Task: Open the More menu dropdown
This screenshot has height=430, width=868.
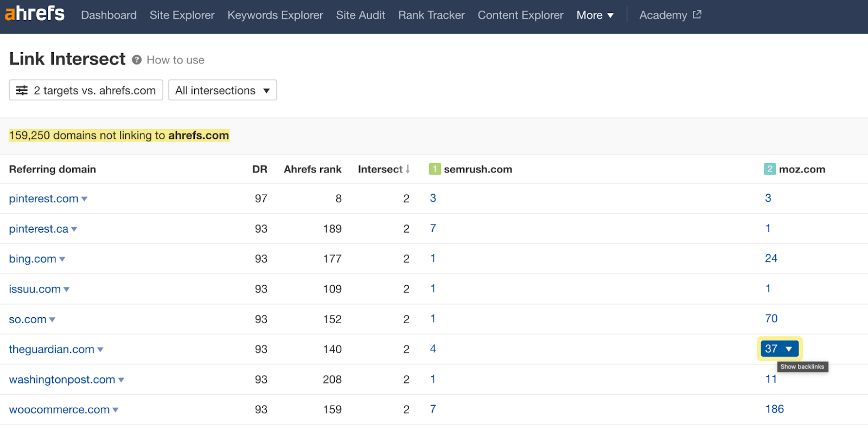Action: (595, 15)
